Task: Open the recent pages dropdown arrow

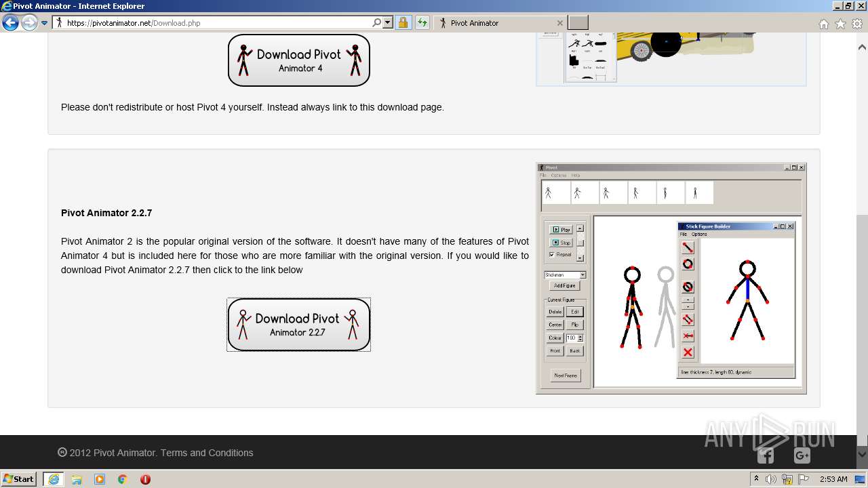Action: [45, 23]
